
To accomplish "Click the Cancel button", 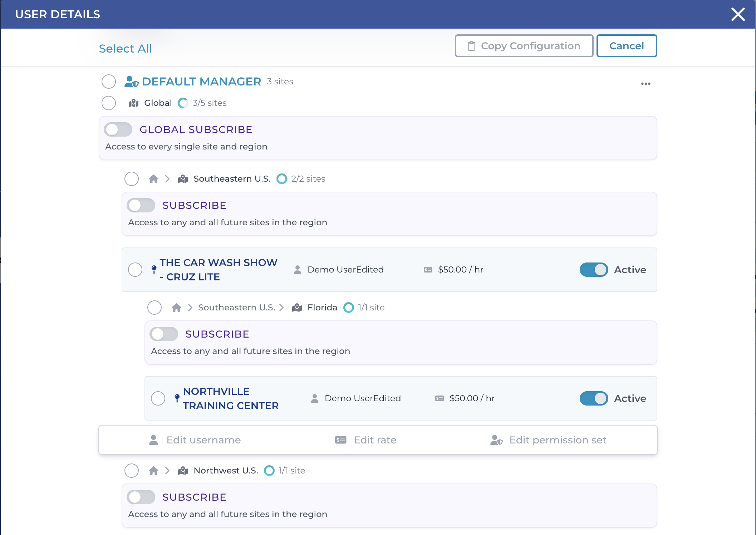I will coord(627,46).
